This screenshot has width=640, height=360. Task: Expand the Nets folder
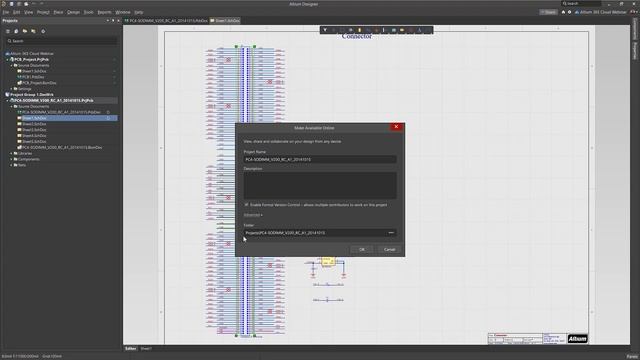click(x=11, y=165)
